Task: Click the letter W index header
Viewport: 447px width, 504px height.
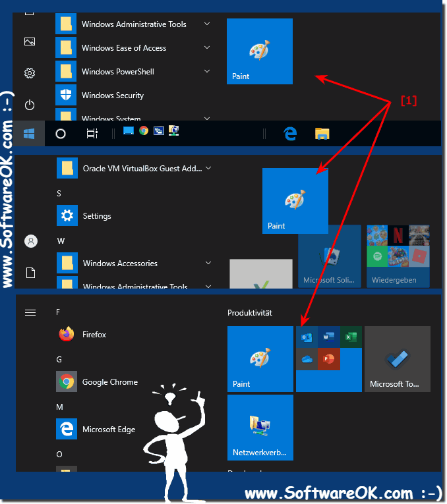Action: [x=61, y=241]
